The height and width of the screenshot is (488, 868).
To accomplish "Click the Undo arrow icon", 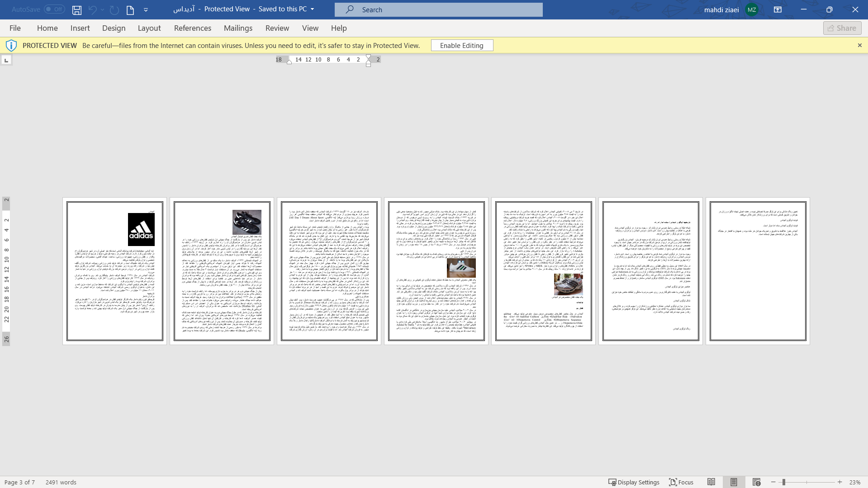I will pos(92,9).
